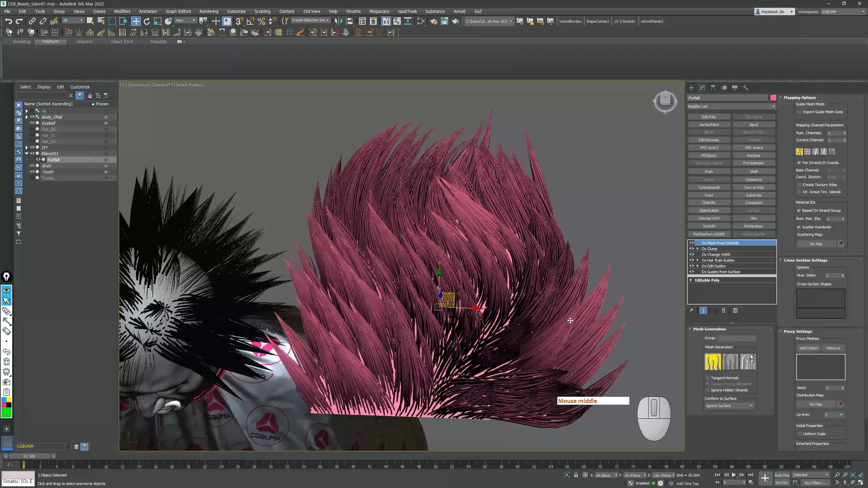Viewport: 868px width, 488px height.
Task: Enable the Tangent Normals checkbox
Action: pyautogui.click(x=708, y=378)
